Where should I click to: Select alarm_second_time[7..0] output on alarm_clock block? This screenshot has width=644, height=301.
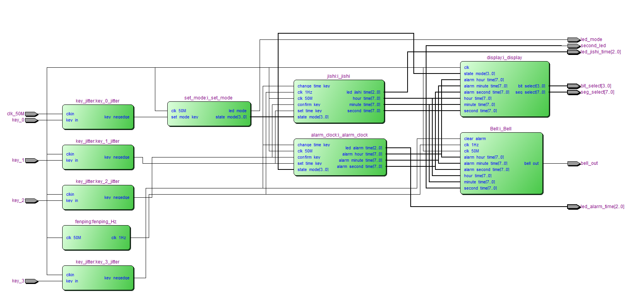click(x=359, y=167)
